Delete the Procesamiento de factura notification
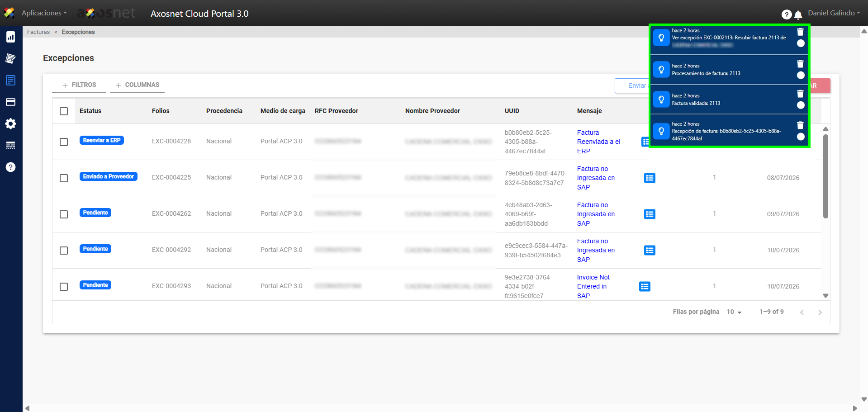 pyautogui.click(x=800, y=64)
